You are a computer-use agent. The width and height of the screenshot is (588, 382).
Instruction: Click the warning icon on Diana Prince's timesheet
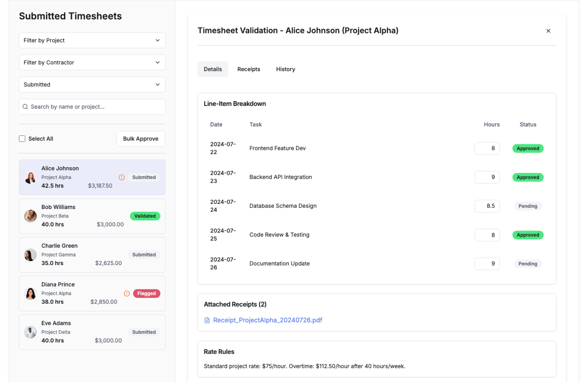tap(126, 294)
